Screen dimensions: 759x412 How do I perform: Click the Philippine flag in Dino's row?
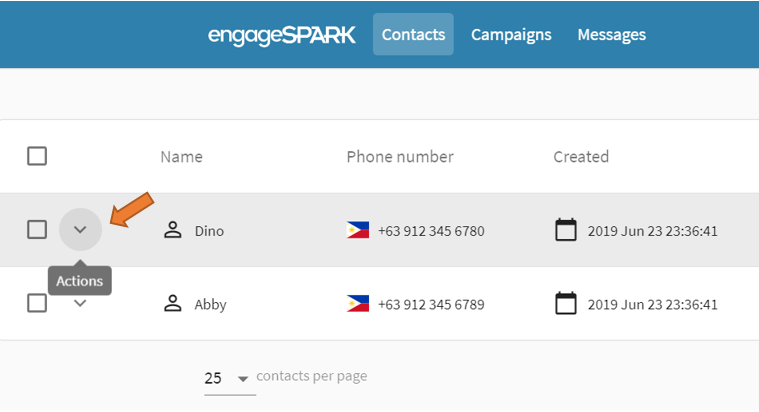point(358,231)
